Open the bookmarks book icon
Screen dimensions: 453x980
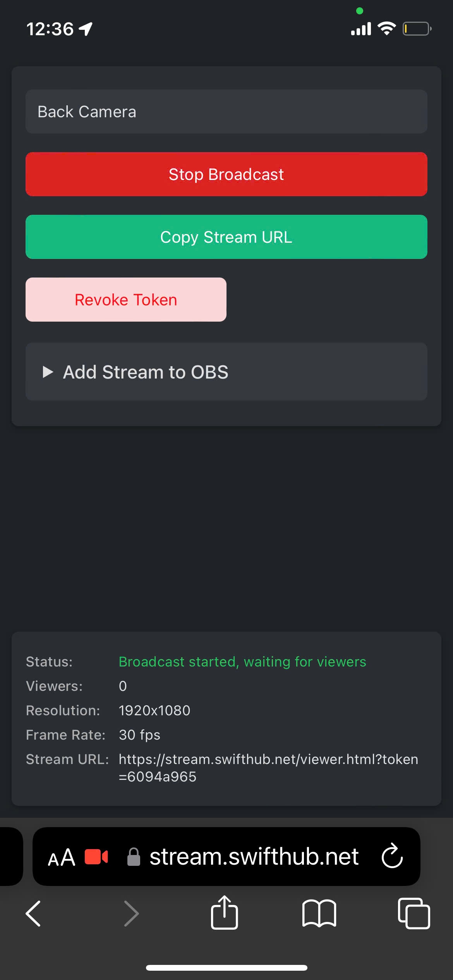point(319,913)
